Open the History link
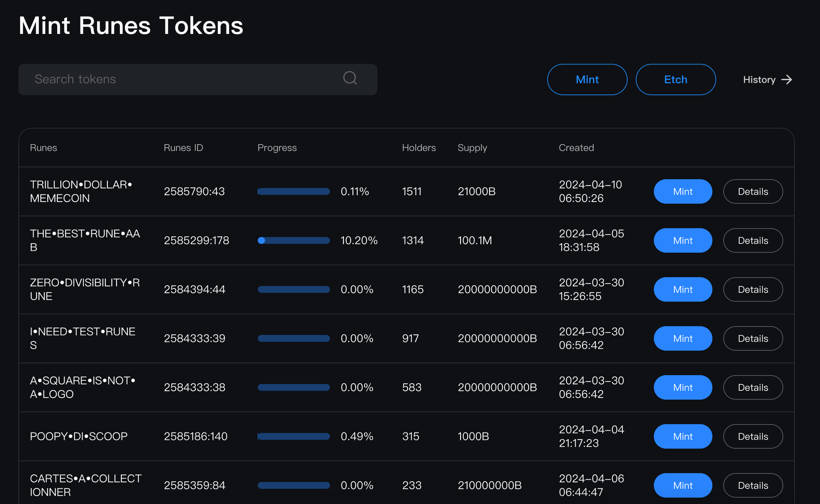This screenshot has height=504, width=820. (760, 80)
